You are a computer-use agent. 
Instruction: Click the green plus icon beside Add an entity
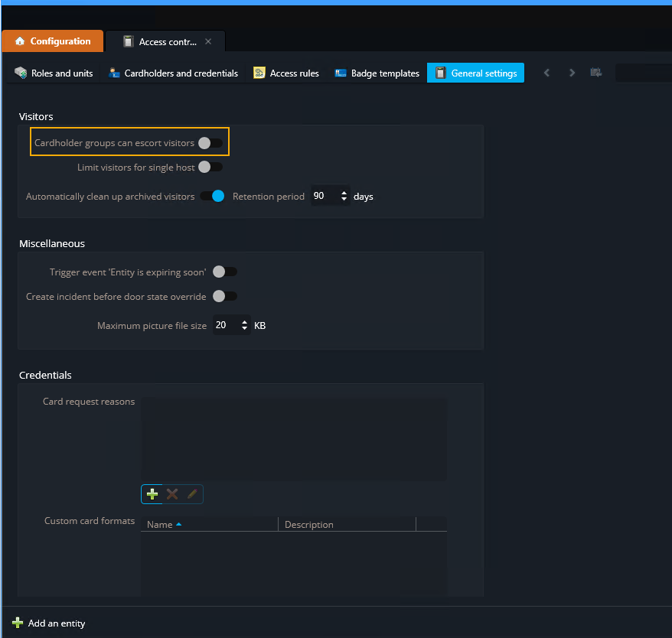(x=15, y=623)
